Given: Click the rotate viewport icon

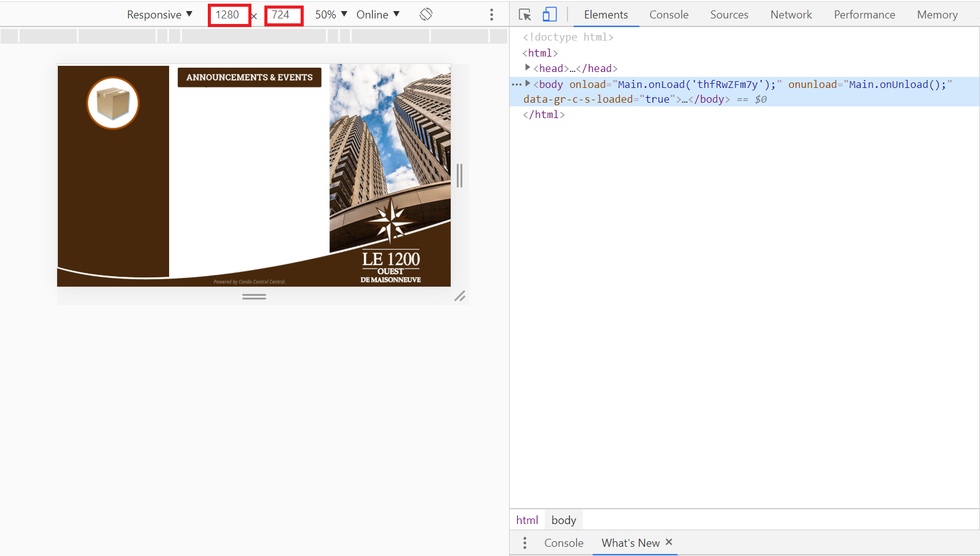Looking at the screenshot, I should click(426, 14).
